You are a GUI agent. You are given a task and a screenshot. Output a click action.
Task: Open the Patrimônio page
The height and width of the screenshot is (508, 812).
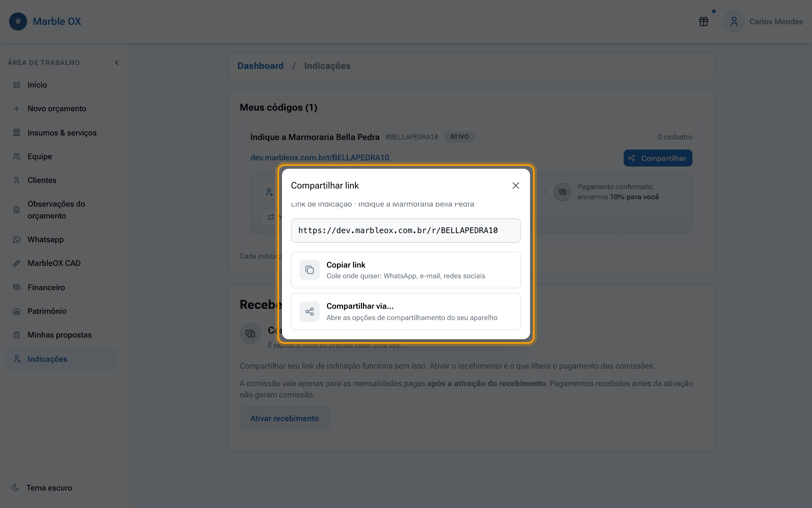click(x=62, y=311)
